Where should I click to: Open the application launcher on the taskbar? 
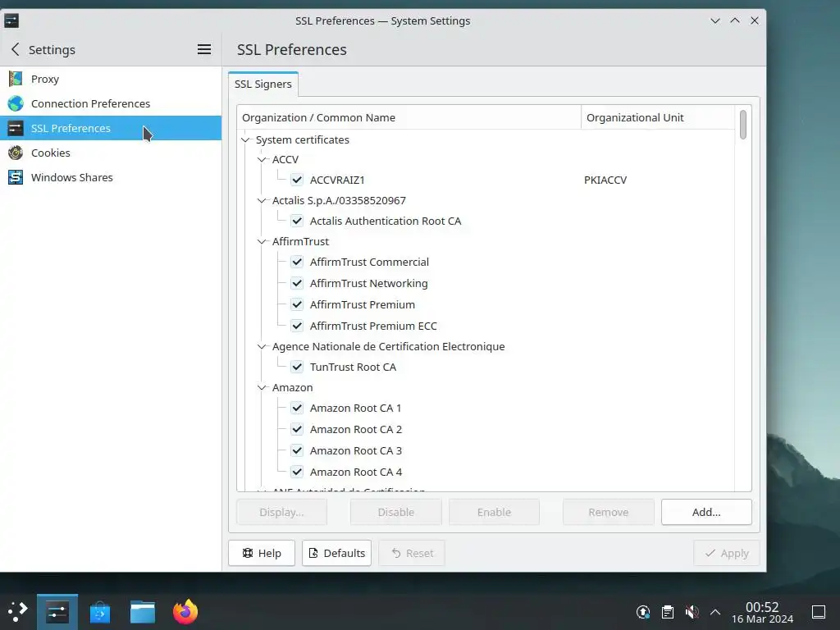18,612
